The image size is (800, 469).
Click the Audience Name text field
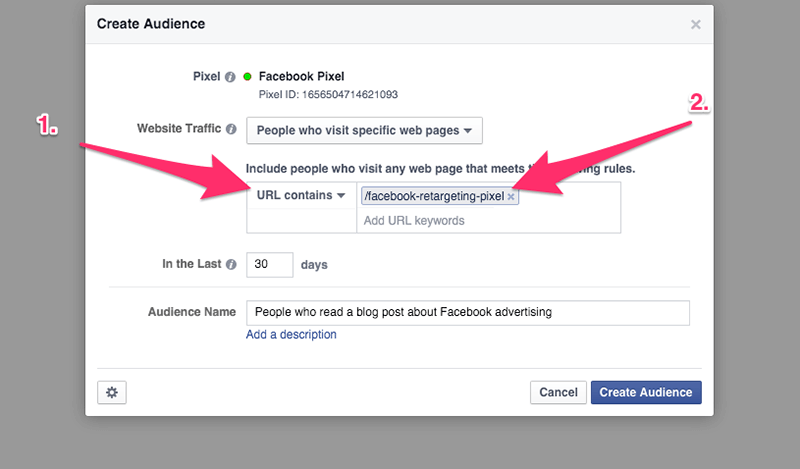tap(467, 312)
